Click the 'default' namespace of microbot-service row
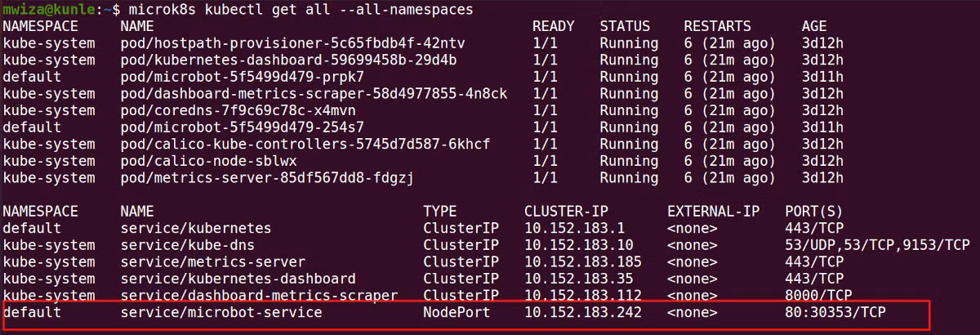 coord(31,313)
